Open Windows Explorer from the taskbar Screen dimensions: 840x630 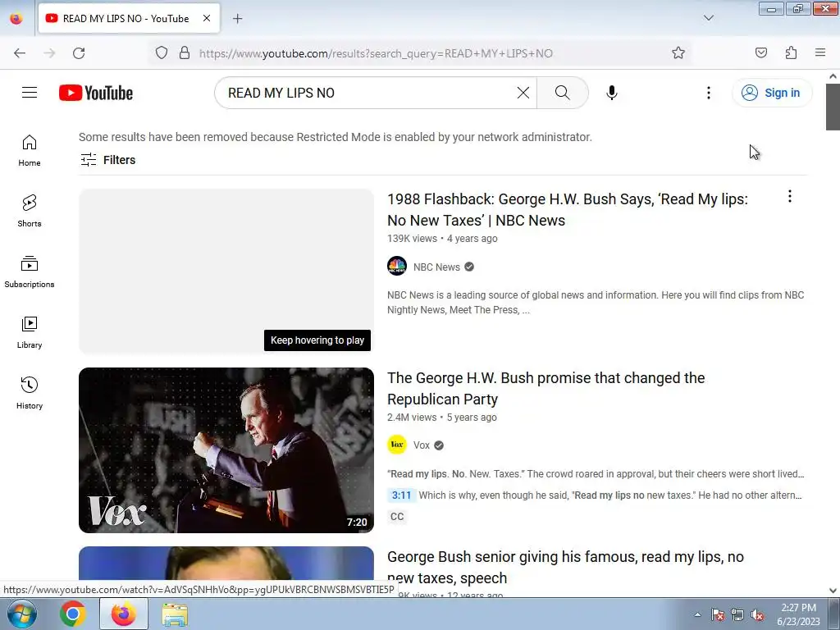point(175,614)
